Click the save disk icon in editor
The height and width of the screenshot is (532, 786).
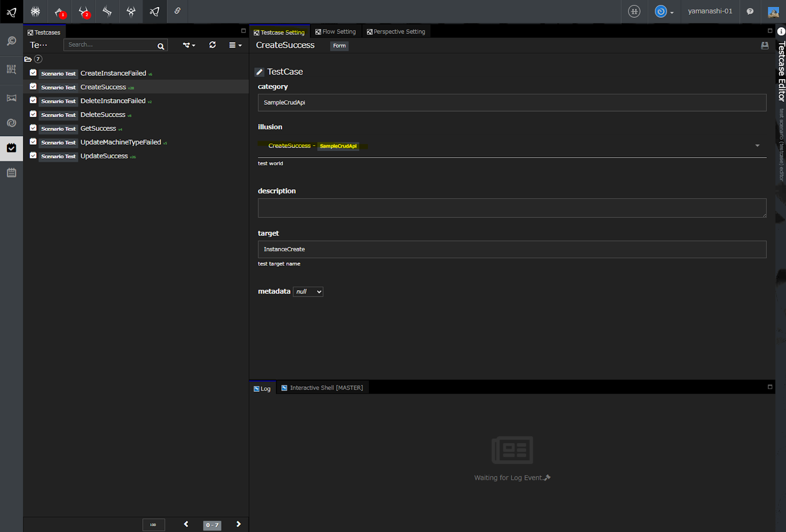click(764, 45)
